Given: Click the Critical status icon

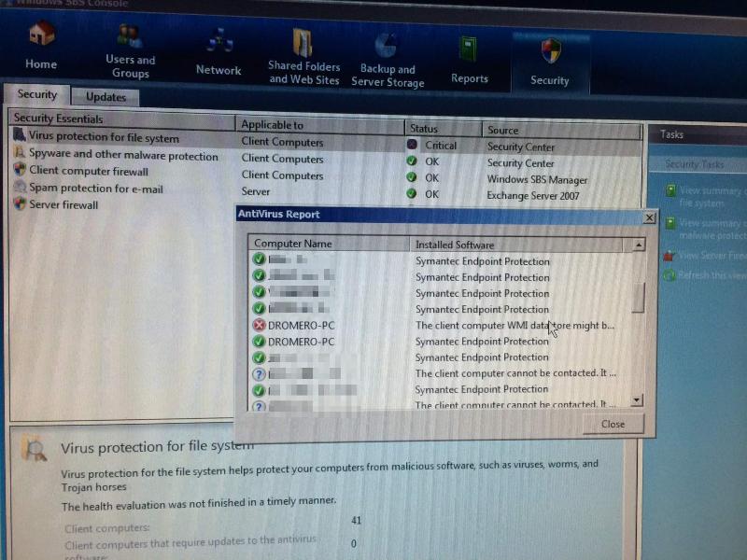Looking at the screenshot, I should pos(412,145).
